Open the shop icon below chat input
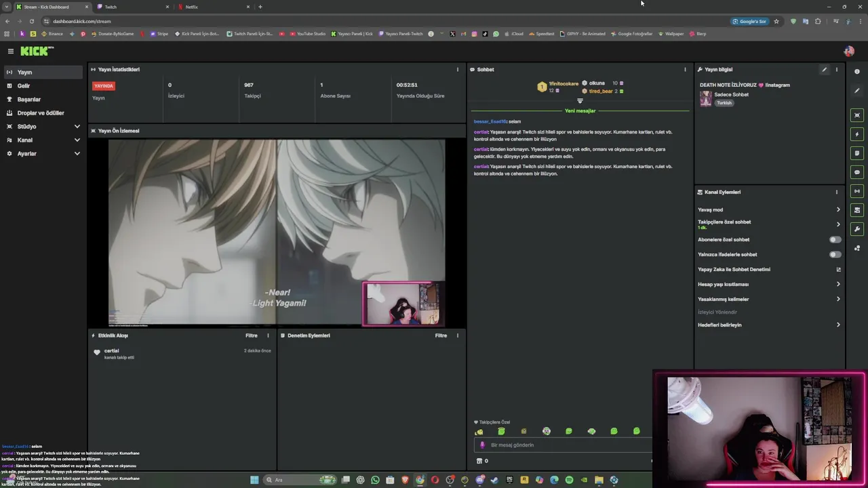This screenshot has height=488, width=868. pos(479,461)
